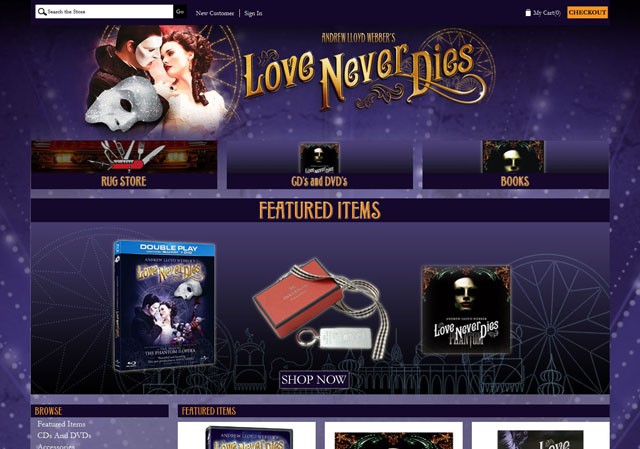640x449 pixels.
Task: Click the Swiss army knife image
Action: click(x=127, y=156)
